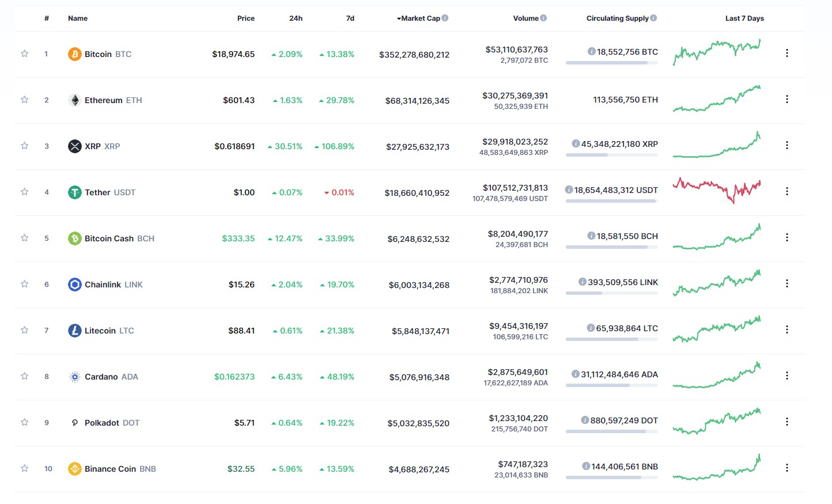Click Chainlink circulating supply progress bar
Image resolution: width=832 pixels, height=504 pixels.
[612, 293]
